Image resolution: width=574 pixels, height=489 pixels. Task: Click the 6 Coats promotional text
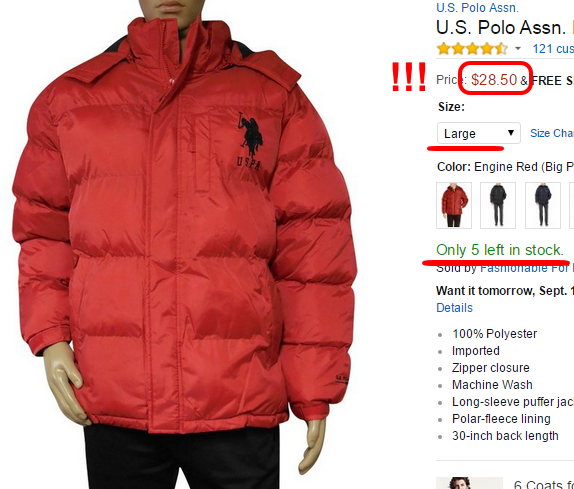click(x=544, y=485)
